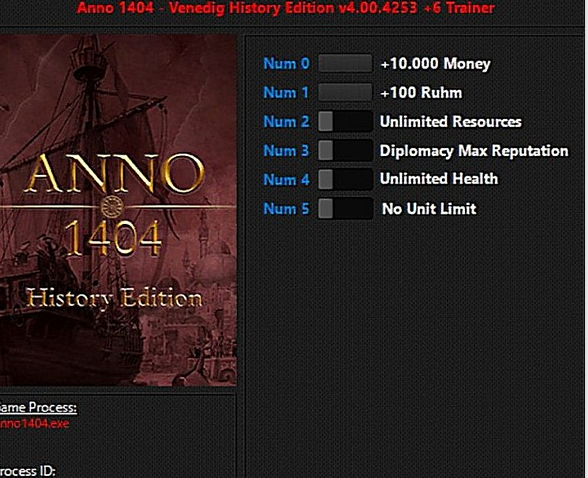Click the Game Process label
The height and width of the screenshot is (478, 588).
point(38,408)
